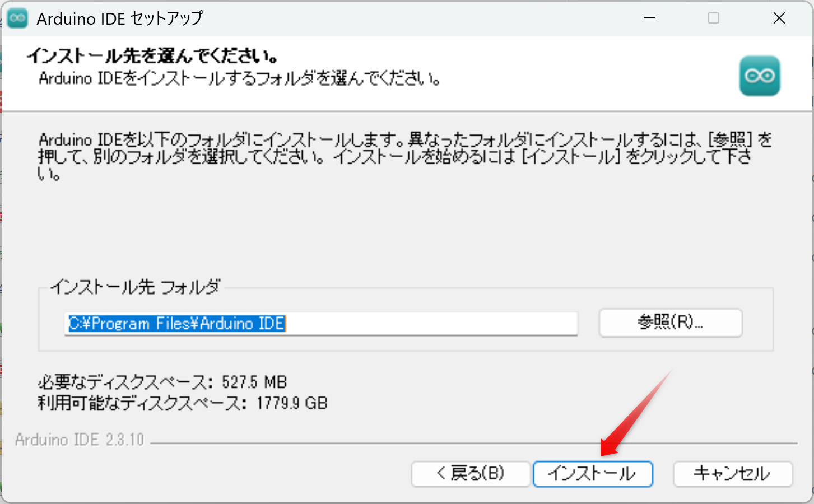Click the 利用可能なディスクスペース: 1779.9 GB text

(x=183, y=403)
